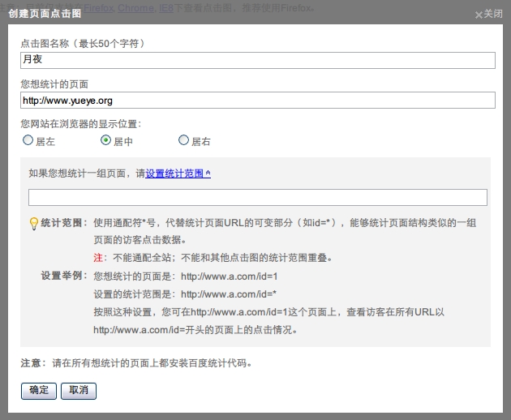This screenshot has height=420, width=511.
Task: Select the 居右 radio option
Action: coord(183,140)
